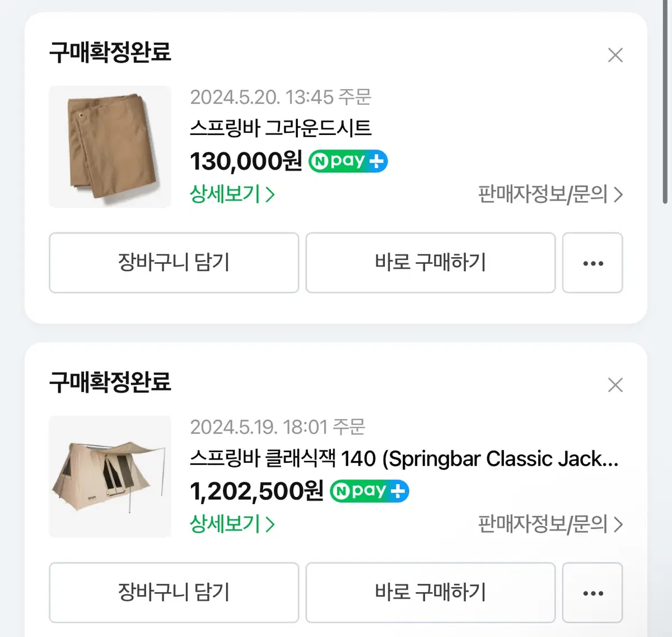Open 상세보기 for the ground sheet order
Screen dimensions: 672x637
232,194
